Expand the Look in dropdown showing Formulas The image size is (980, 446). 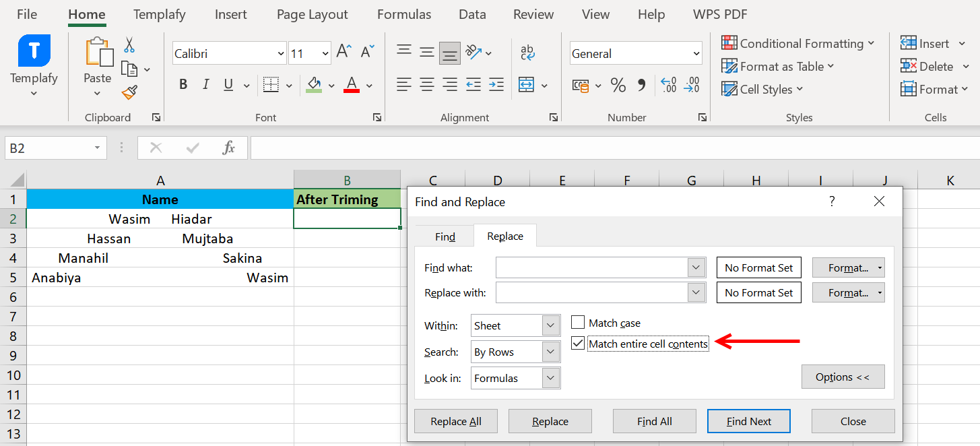tap(550, 378)
